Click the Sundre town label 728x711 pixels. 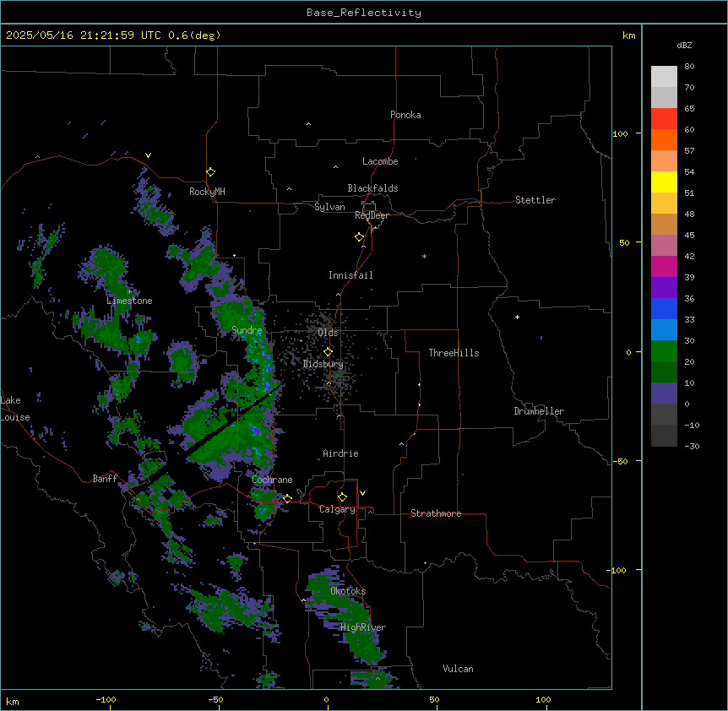coord(247,330)
